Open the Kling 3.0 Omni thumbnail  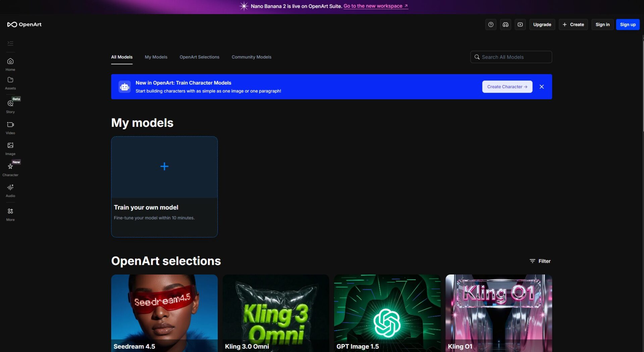click(276, 312)
